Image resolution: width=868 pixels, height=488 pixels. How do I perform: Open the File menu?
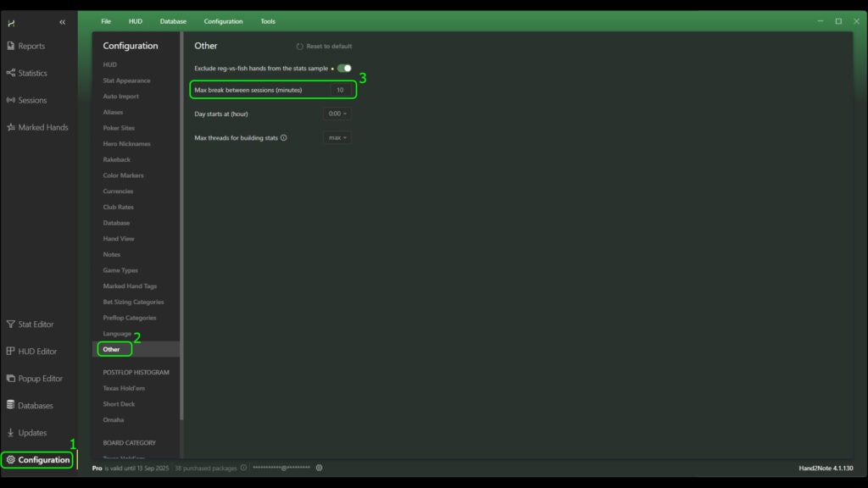click(106, 21)
